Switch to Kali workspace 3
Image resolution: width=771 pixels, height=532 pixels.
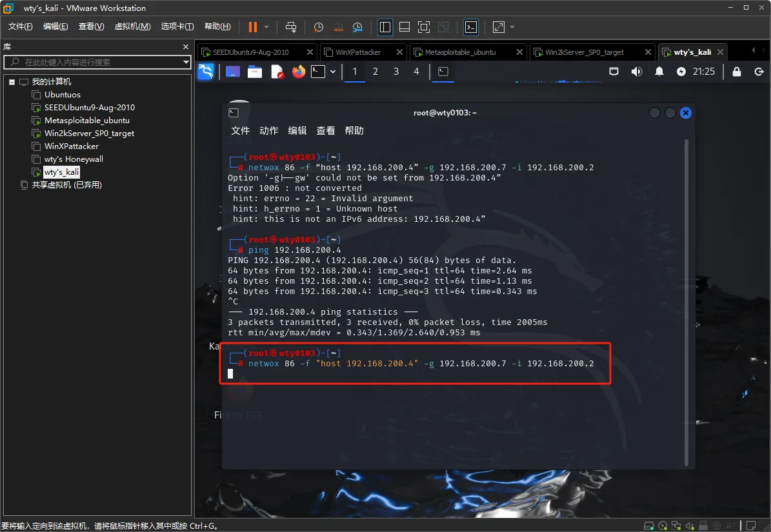pyautogui.click(x=396, y=72)
